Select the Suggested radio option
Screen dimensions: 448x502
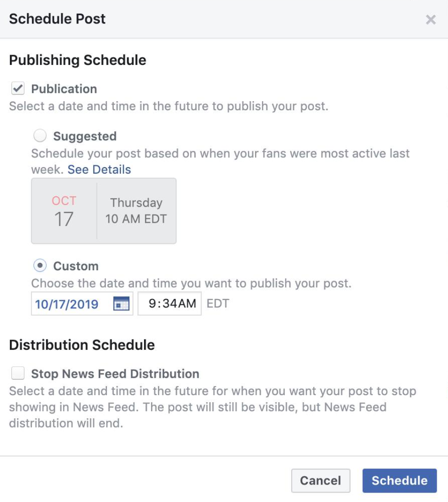coord(40,136)
